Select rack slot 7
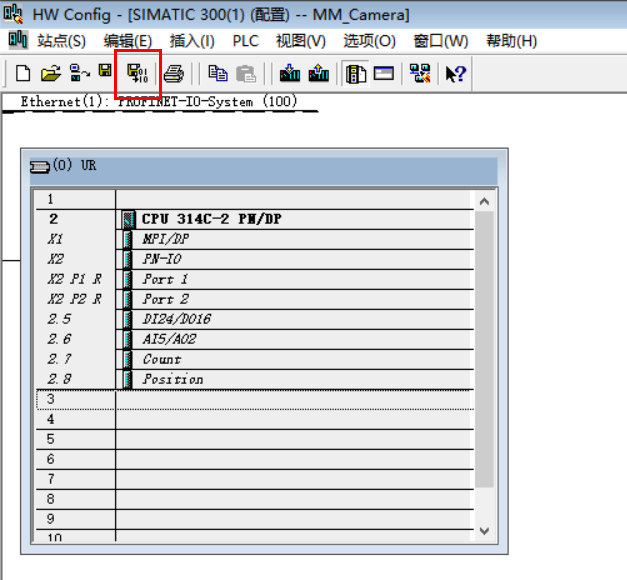 coord(255,479)
